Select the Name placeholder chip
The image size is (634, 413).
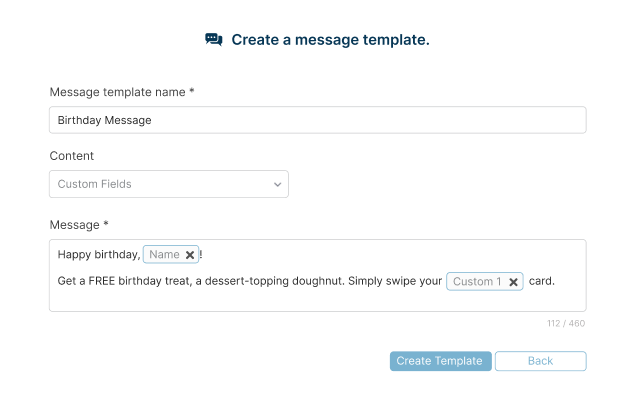[x=164, y=255]
